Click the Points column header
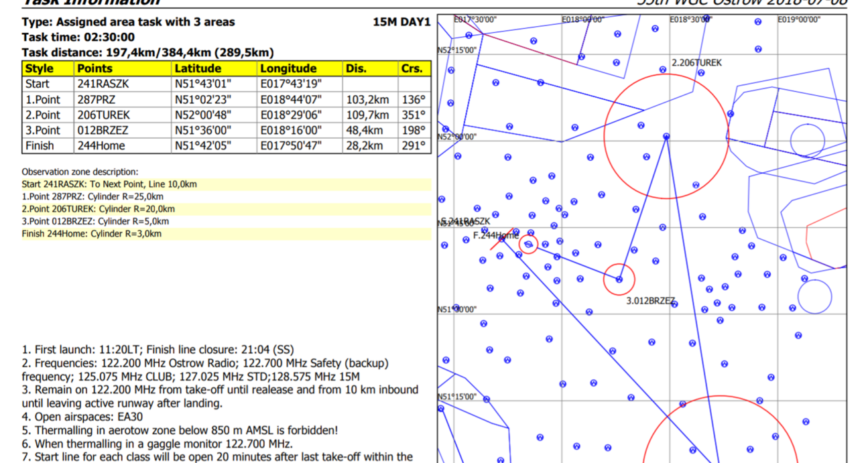The image size is (868, 463). tap(92, 68)
